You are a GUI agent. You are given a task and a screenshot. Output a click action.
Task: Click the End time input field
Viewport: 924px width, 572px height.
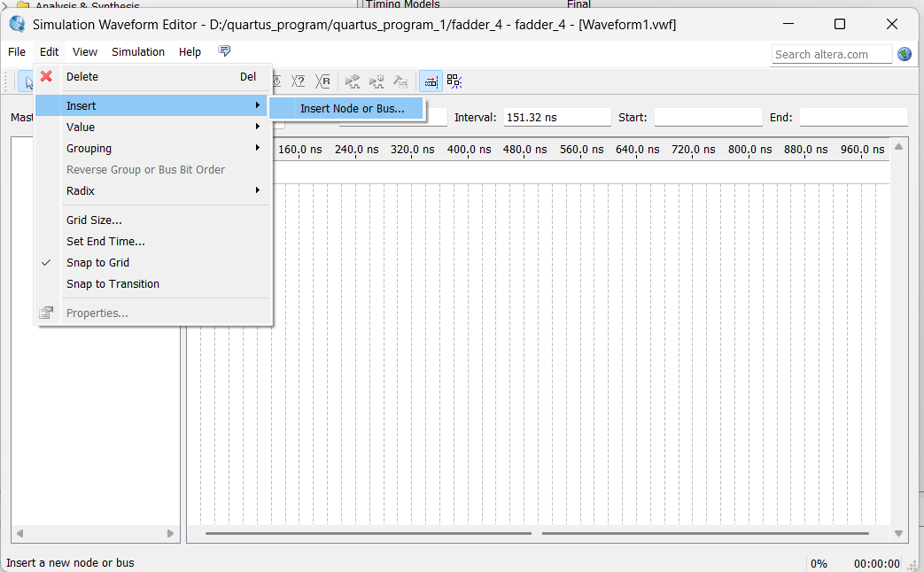tap(853, 117)
